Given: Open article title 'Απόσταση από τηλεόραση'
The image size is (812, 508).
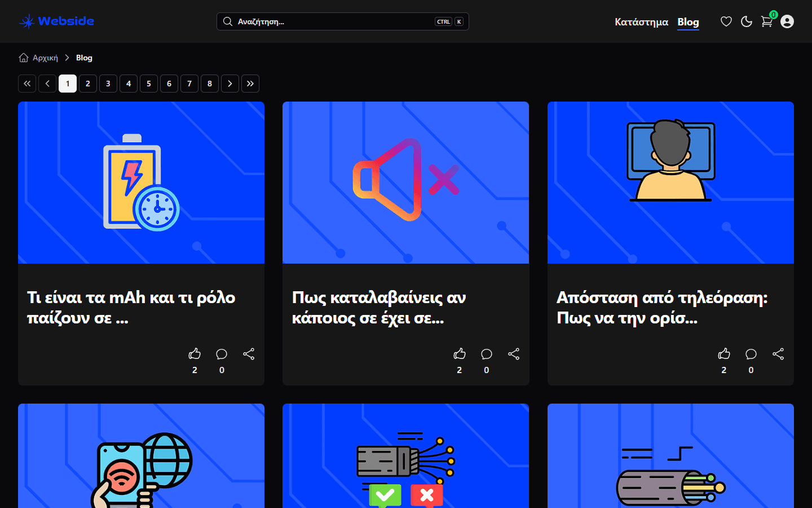Looking at the screenshot, I should [x=662, y=308].
